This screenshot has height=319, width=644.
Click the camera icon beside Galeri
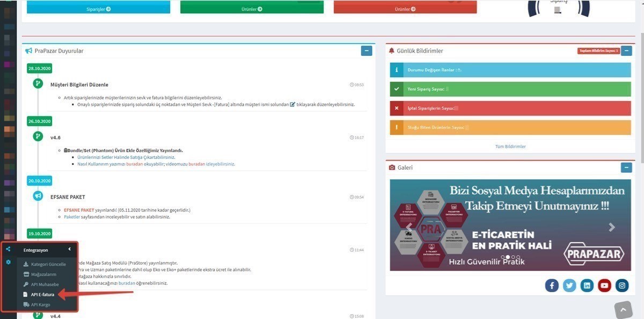pyautogui.click(x=392, y=168)
